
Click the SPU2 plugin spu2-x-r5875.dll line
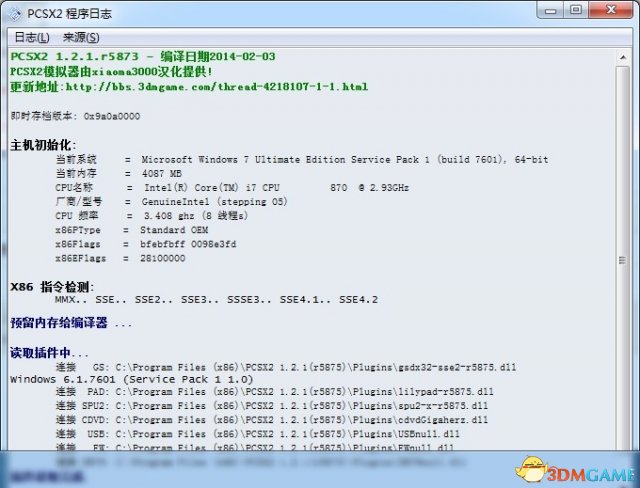[x=272, y=406]
